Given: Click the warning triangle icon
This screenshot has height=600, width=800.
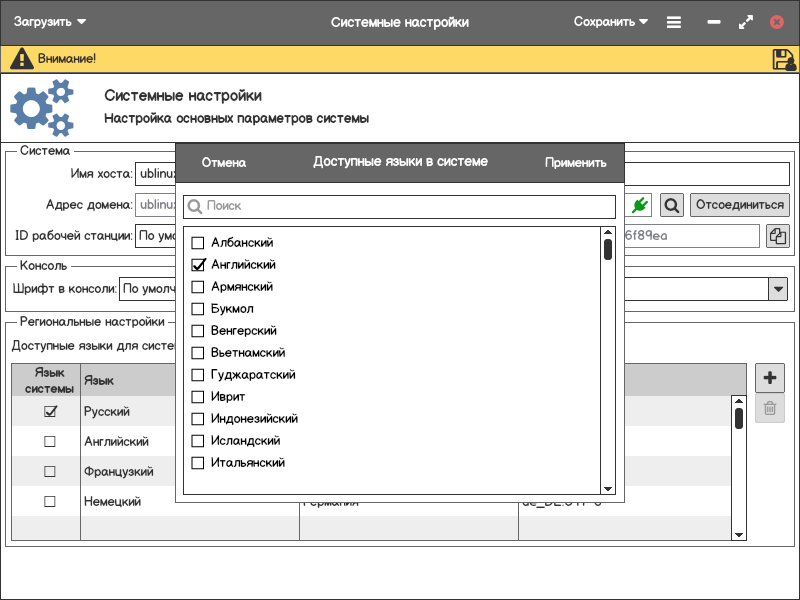Looking at the screenshot, I should coord(21,59).
